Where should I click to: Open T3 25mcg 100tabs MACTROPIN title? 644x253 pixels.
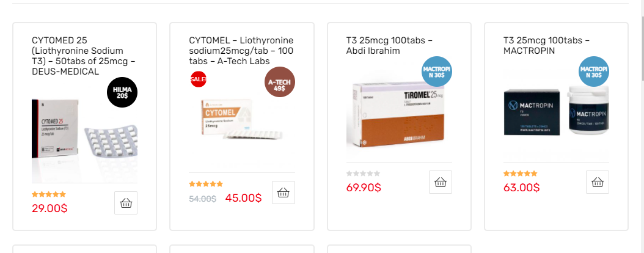click(x=546, y=45)
